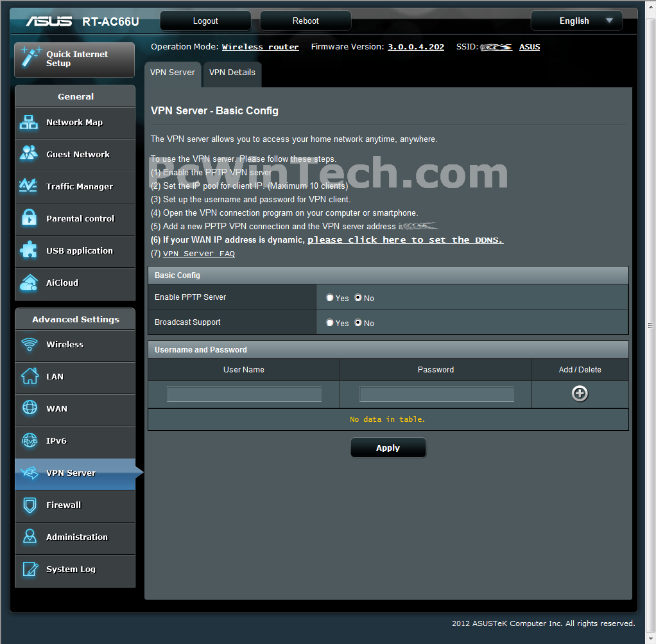Click the Password input field
Image resolution: width=656 pixels, height=644 pixels.
pos(436,394)
